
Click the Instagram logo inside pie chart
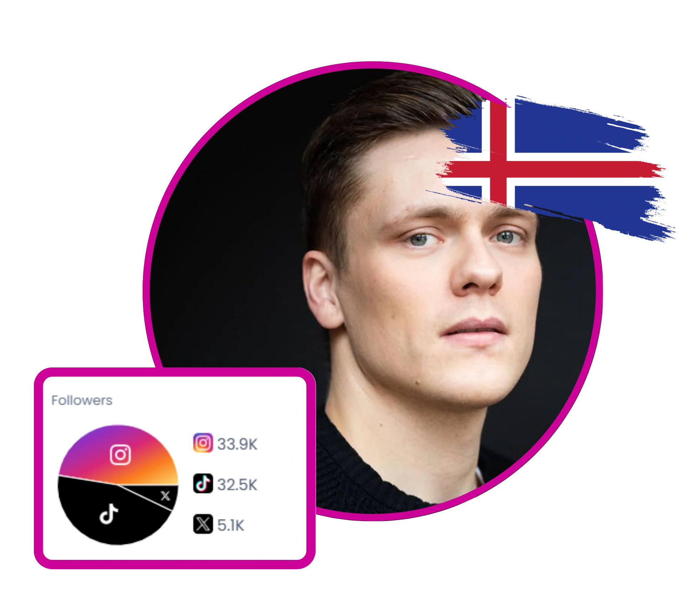(x=120, y=455)
